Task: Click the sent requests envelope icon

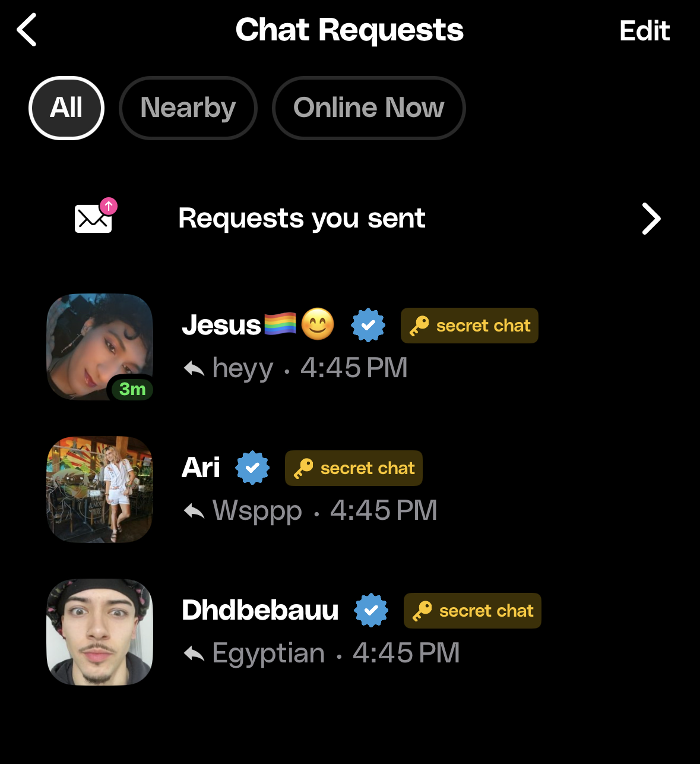Action: (94, 217)
